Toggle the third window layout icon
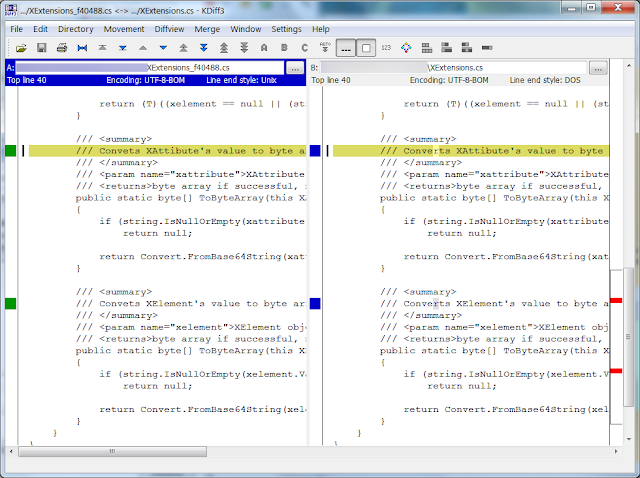Image resolution: width=640 pixels, height=478 pixels. pos(467,48)
